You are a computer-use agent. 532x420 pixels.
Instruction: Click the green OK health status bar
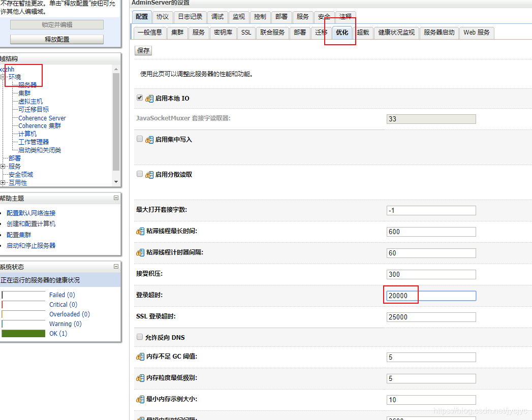tap(23, 333)
